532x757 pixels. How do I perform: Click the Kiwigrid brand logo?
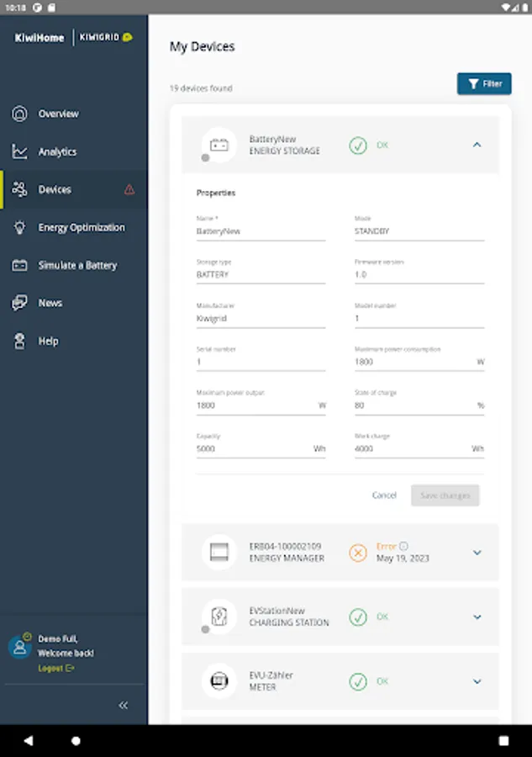pyautogui.click(x=106, y=37)
